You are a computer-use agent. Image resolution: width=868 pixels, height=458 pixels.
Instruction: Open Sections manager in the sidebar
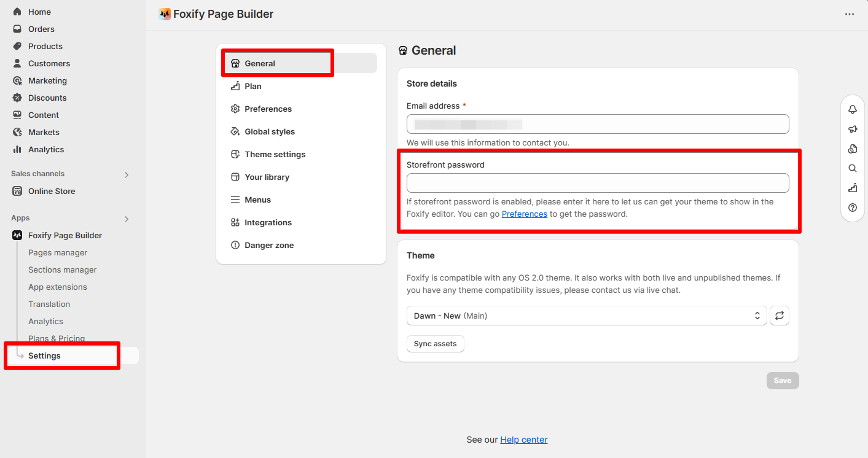[63, 270]
